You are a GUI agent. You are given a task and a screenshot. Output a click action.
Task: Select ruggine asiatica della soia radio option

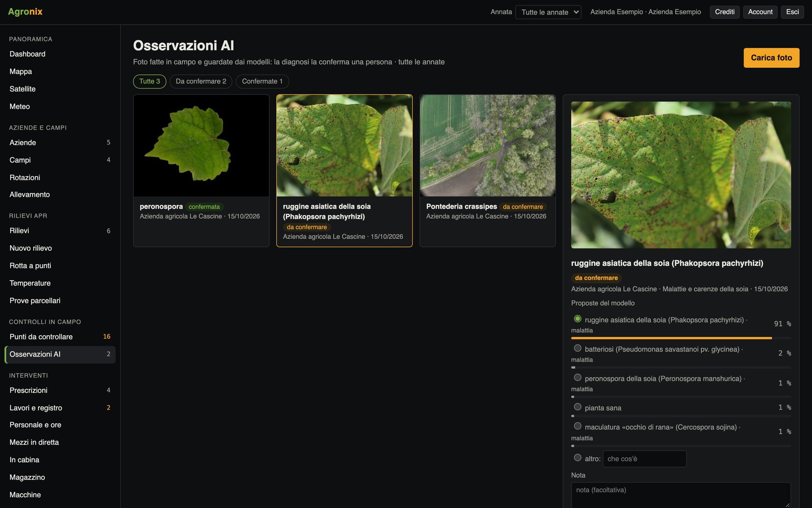click(577, 319)
